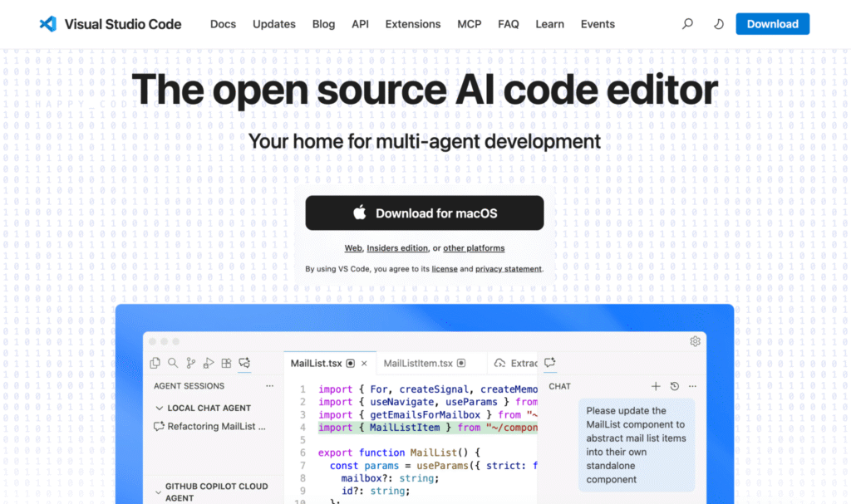Open the MCP navigation item
Image resolution: width=851 pixels, height=504 pixels.
click(469, 24)
